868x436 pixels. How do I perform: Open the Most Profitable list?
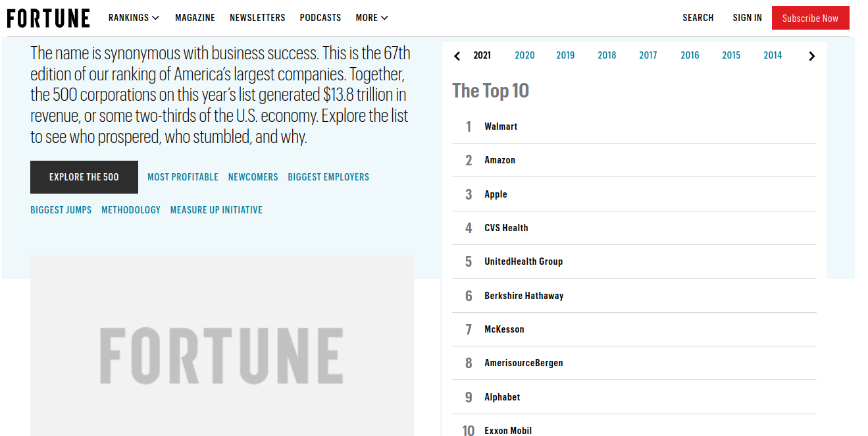[183, 177]
